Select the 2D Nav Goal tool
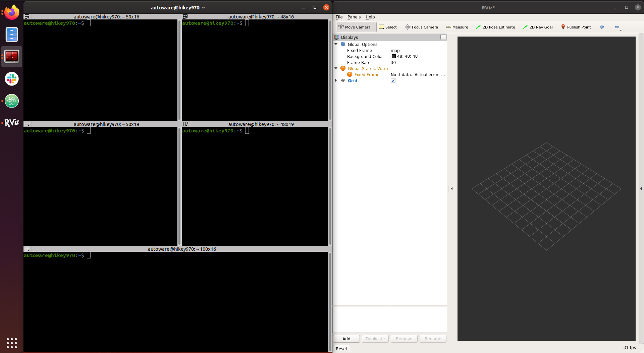The height and width of the screenshot is (353, 644). tap(538, 27)
